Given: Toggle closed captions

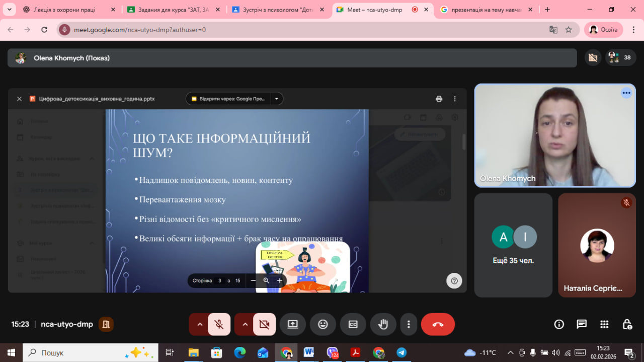Looking at the screenshot, I should pyautogui.click(x=353, y=324).
